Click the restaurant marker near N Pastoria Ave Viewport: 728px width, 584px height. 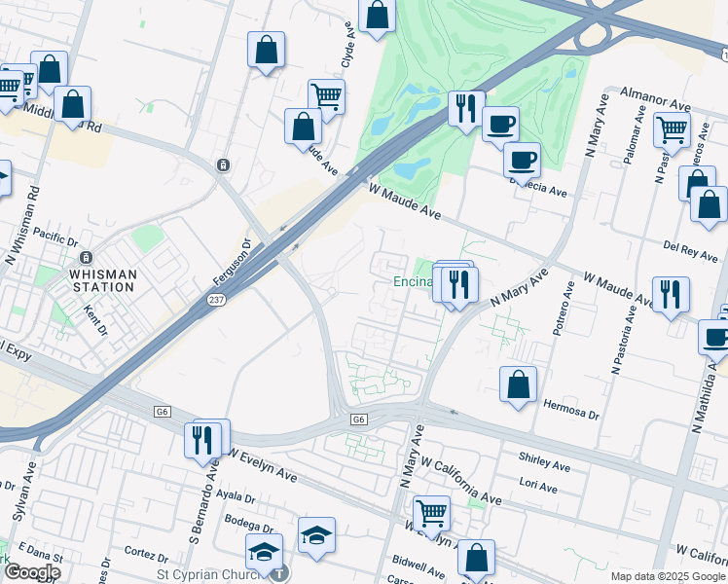pyautogui.click(x=671, y=296)
